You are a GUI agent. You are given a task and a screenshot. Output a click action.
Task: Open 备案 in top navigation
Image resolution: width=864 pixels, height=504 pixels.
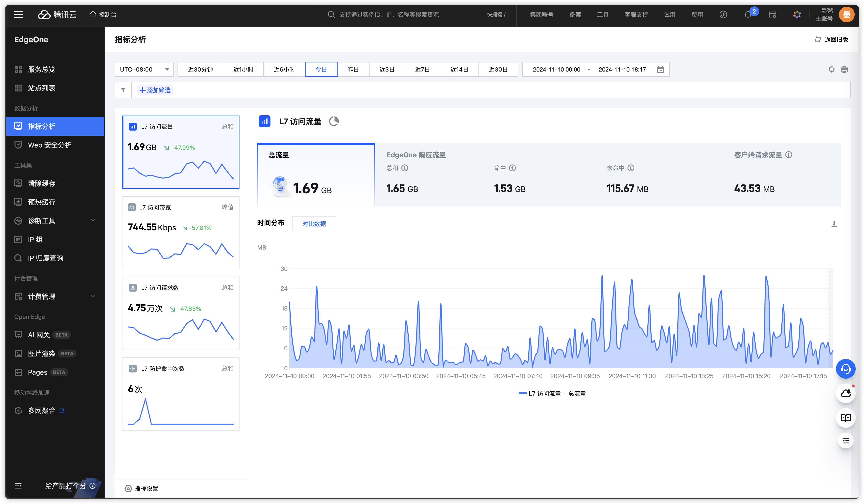coord(575,15)
